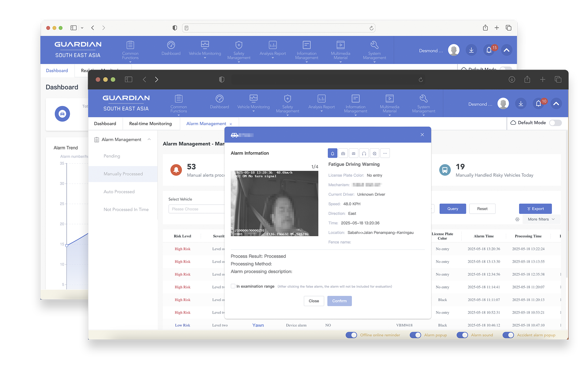Screen dimensions: 588x382
Task: Open Dashboard icon in front window navbar
Action: pyautogui.click(x=220, y=99)
